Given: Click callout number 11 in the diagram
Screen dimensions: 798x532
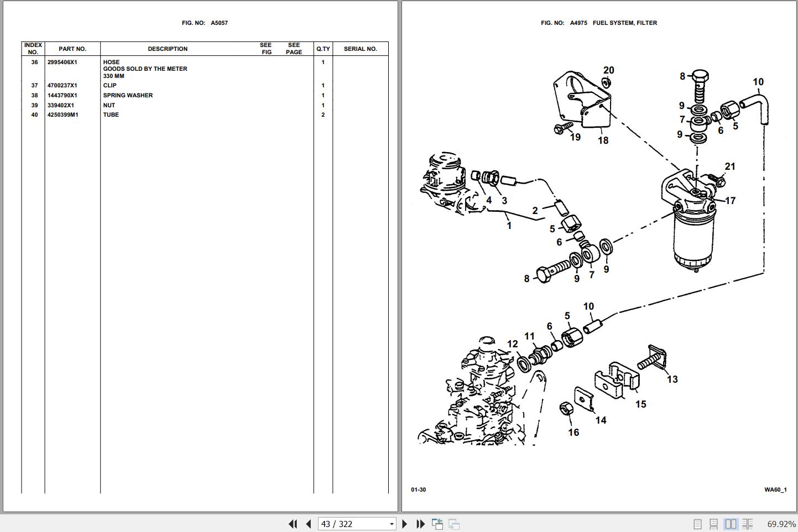Looking at the screenshot, I should pos(530,336).
